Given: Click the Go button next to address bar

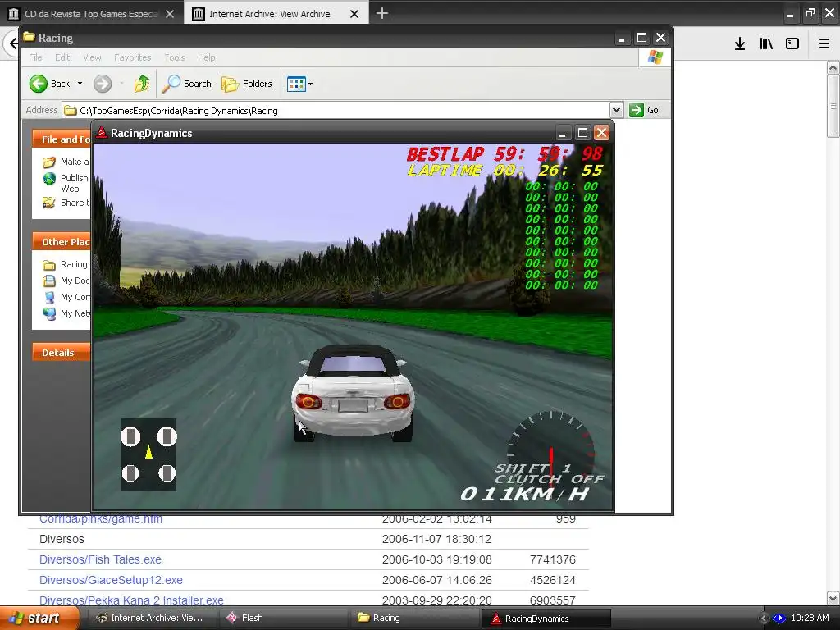Looking at the screenshot, I should pyautogui.click(x=644, y=111).
